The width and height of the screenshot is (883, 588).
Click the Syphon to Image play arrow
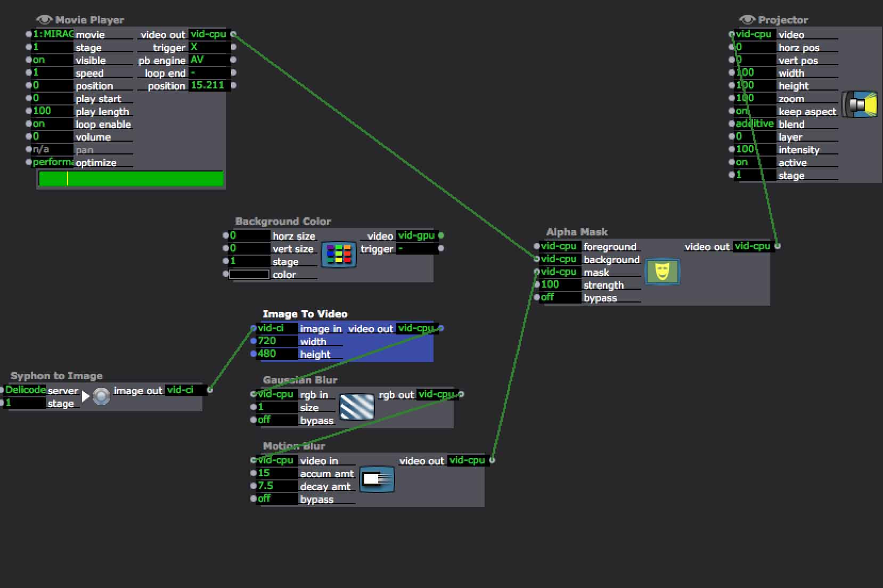(x=85, y=396)
